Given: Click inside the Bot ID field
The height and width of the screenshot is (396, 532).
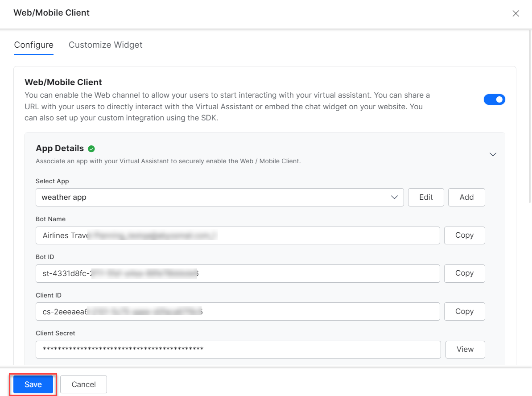Looking at the screenshot, I should 238,273.
